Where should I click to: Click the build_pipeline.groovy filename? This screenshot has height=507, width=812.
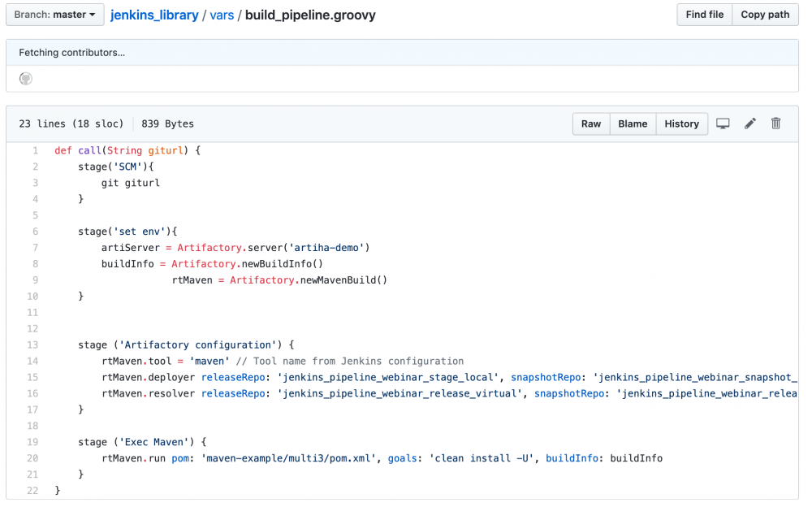310,15
